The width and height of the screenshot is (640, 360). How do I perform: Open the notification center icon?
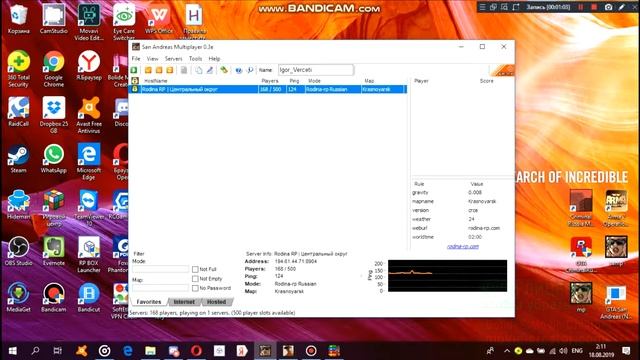coord(626,351)
